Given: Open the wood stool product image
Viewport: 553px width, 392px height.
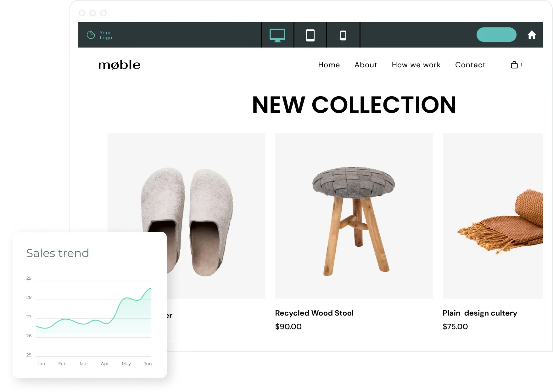Looking at the screenshot, I should pos(354,216).
